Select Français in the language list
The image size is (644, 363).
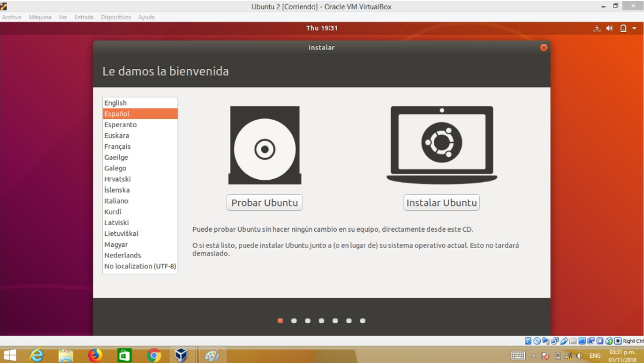tap(140, 146)
